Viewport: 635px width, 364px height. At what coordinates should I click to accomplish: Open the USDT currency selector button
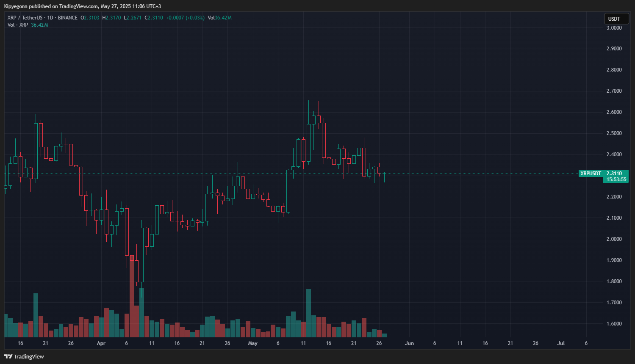(616, 19)
